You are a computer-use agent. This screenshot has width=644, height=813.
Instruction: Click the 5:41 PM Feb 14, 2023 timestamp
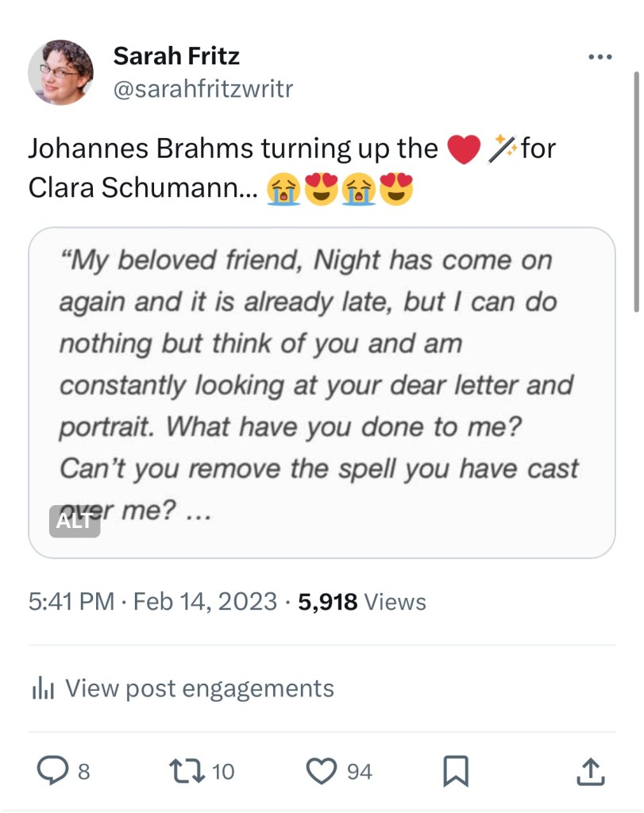pos(152,603)
